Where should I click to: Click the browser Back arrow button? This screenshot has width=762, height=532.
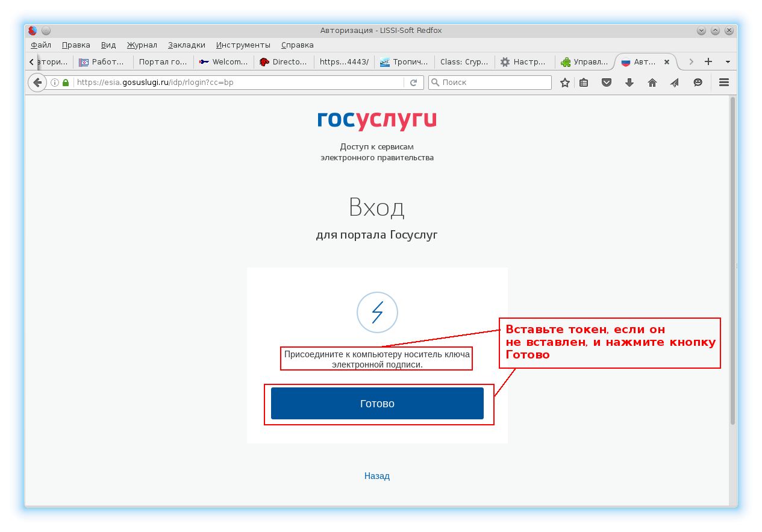point(37,83)
